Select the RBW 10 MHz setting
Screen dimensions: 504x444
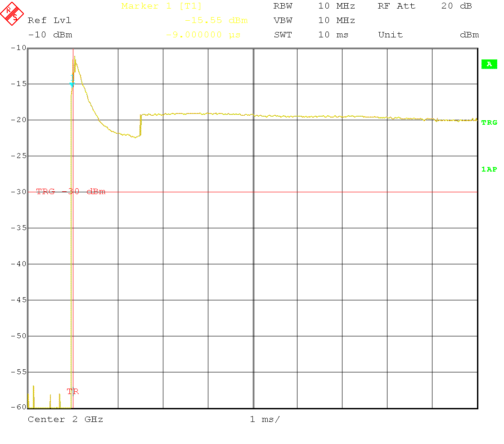[314, 6]
